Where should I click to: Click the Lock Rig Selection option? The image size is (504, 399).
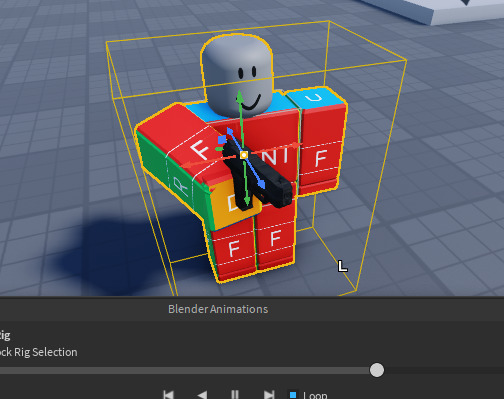39,352
